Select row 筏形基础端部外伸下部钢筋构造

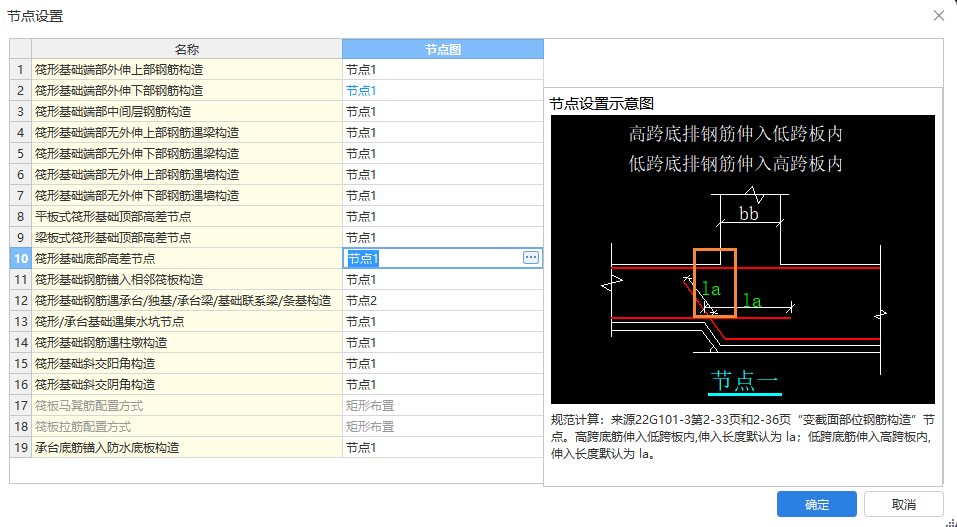[x=187, y=90]
